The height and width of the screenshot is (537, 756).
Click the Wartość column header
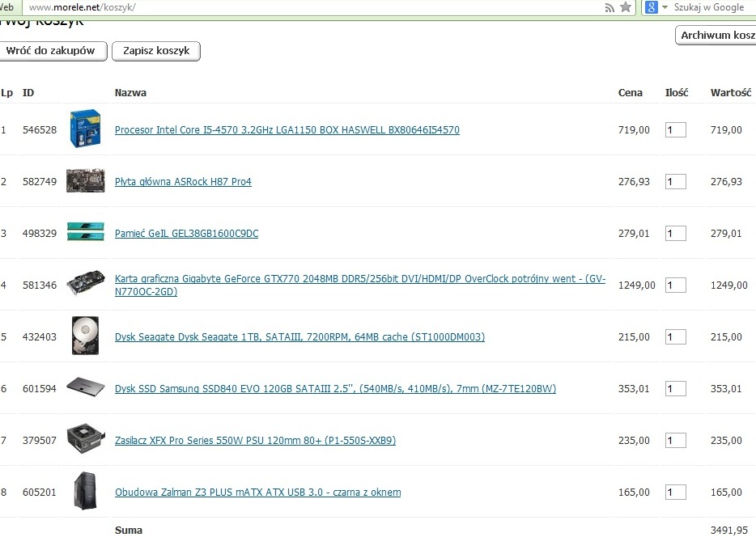click(x=730, y=92)
